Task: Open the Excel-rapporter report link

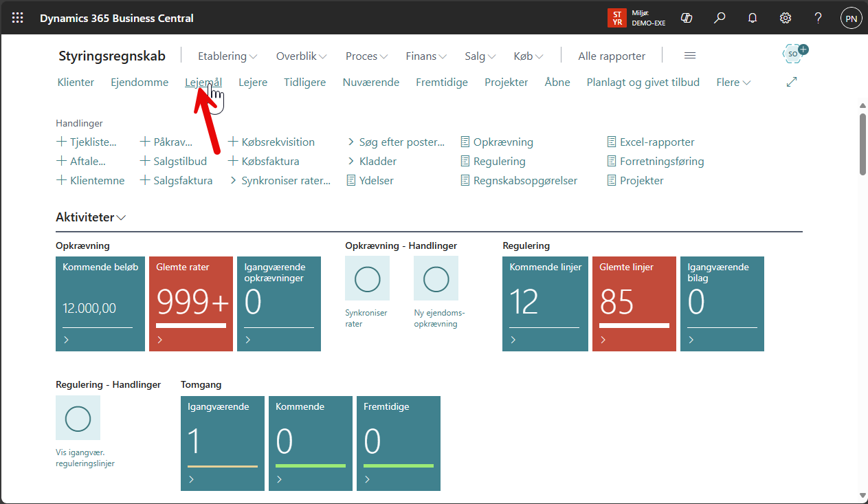Action: pos(656,142)
